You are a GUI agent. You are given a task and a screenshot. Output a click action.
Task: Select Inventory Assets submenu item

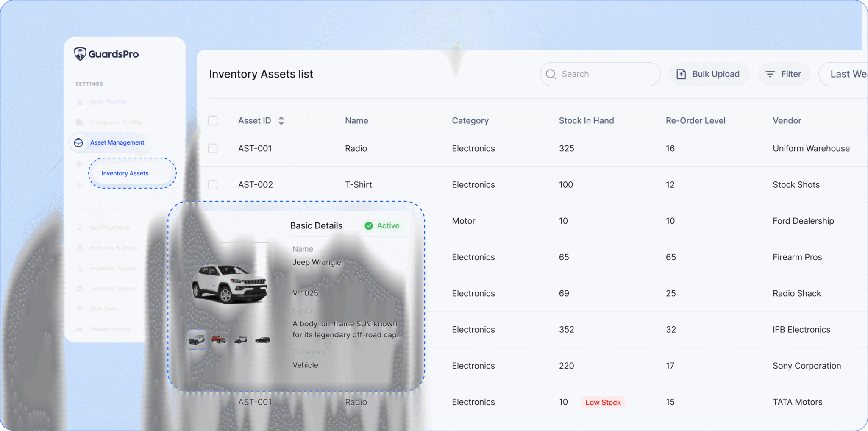point(125,173)
